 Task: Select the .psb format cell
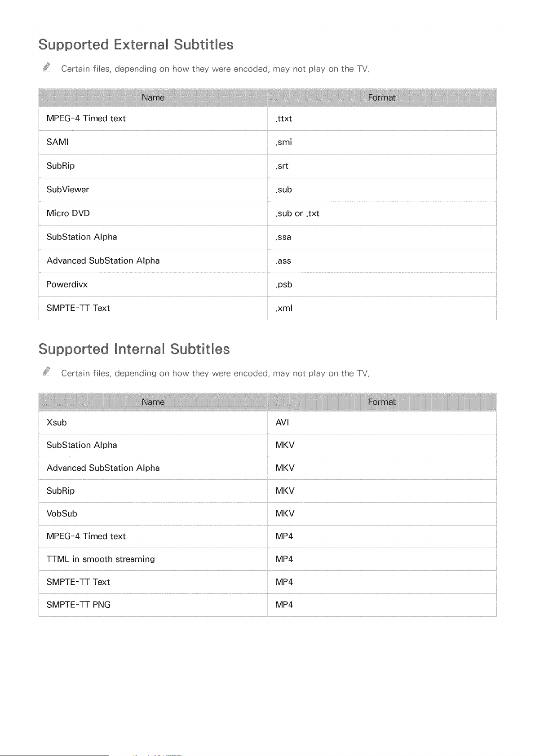click(382, 284)
